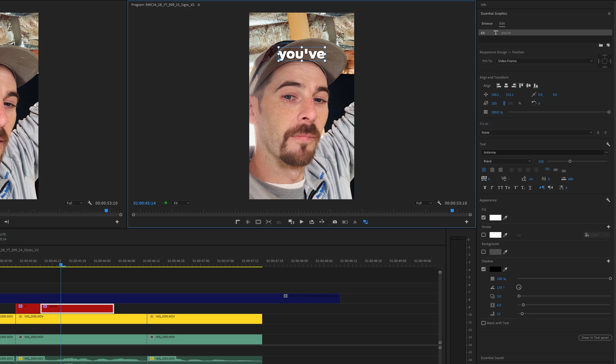Toggle safe margins in the Program monitor

pyautogui.click(x=258, y=222)
